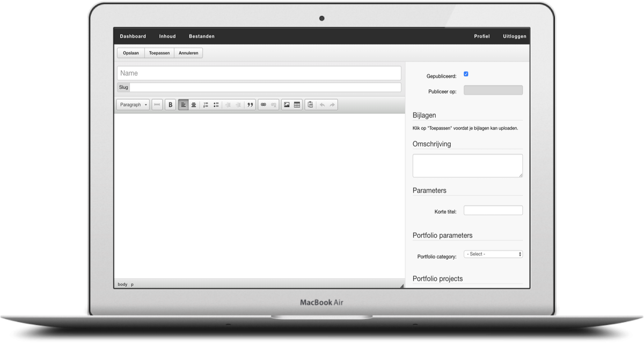Viewport: 644px width, 343px height.
Task: Click the outdent icon
Action: point(228,105)
